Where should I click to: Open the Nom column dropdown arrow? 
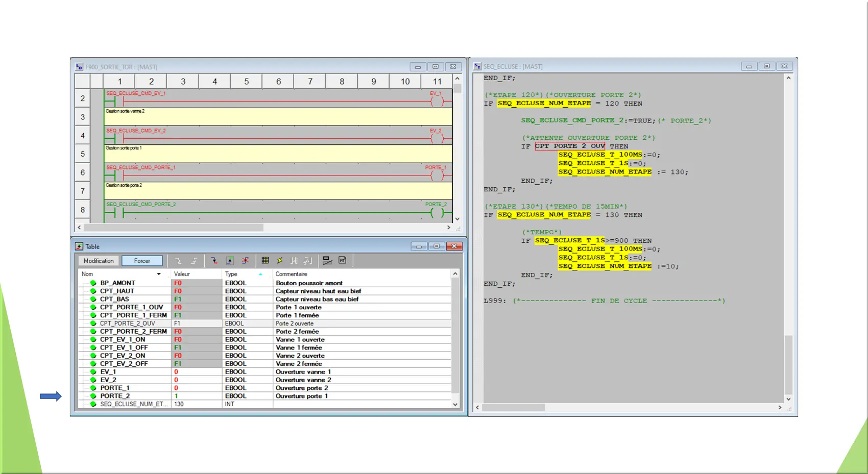(x=159, y=274)
